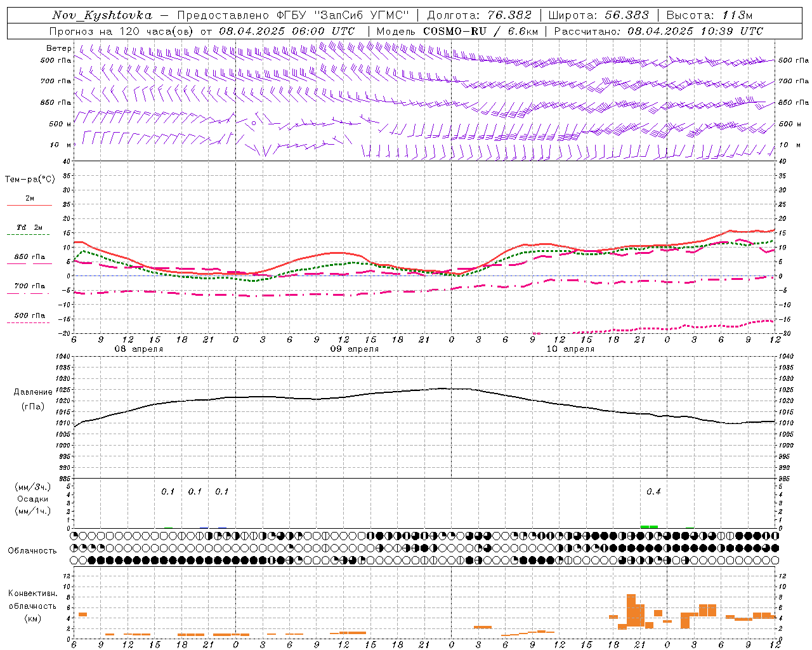Select the 'Td 2м' dew point legend label
The height and width of the screenshot is (650, 812).
(30, 227)
